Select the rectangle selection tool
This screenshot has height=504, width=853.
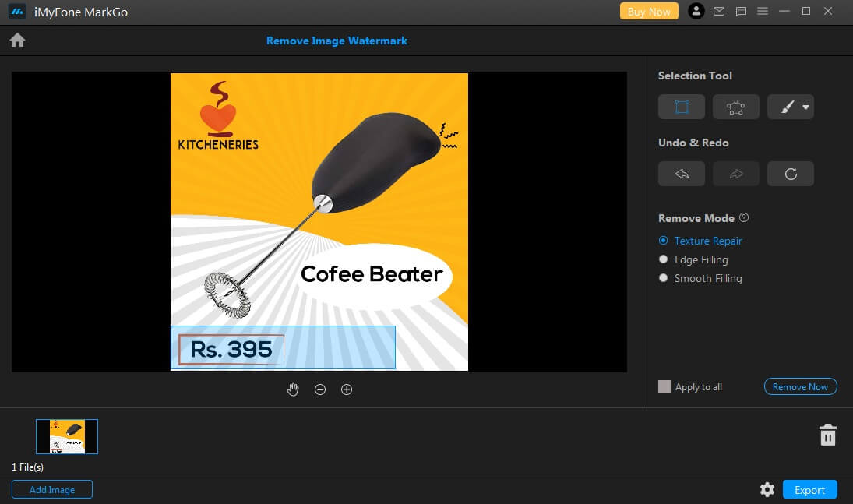682,107
